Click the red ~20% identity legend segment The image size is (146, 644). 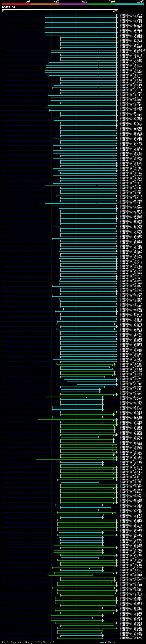click(16, 4)
